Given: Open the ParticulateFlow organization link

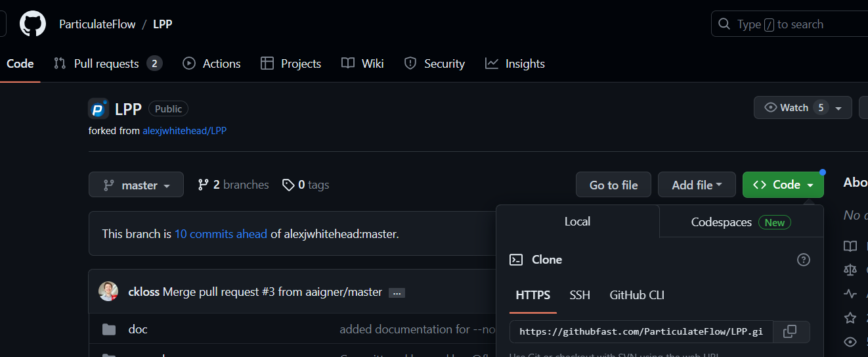Looking at the screenshot, I should tap(97, 24).
